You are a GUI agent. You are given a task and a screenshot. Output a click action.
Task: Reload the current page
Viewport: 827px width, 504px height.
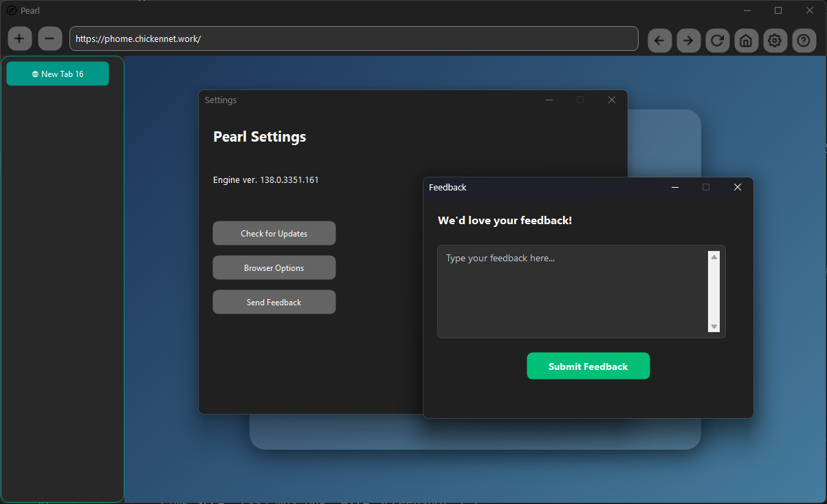717,40
